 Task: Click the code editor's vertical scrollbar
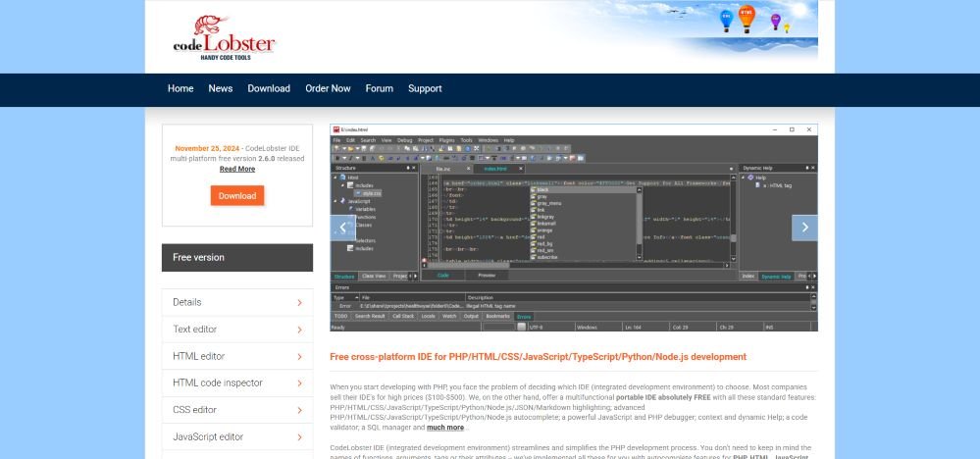[734, 218]
